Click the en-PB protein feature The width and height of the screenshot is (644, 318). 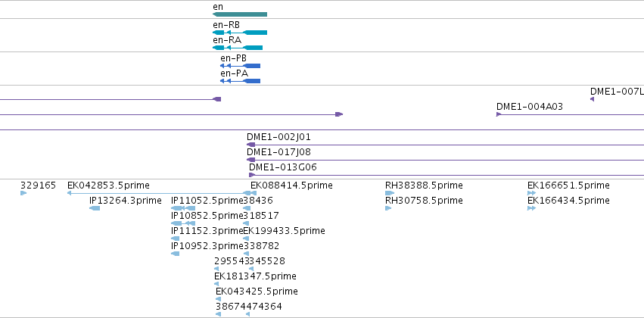(240, 66)
